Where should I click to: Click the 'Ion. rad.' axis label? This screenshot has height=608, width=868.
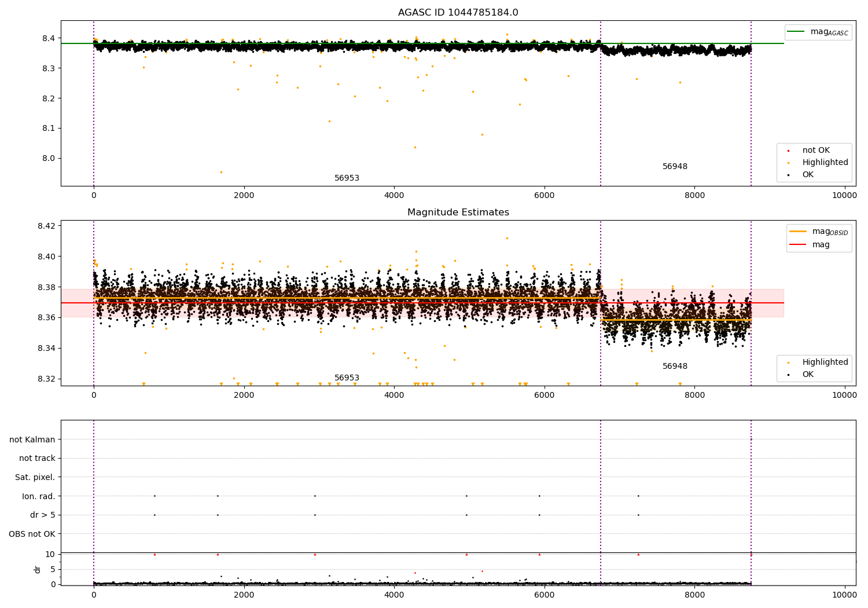39,496
